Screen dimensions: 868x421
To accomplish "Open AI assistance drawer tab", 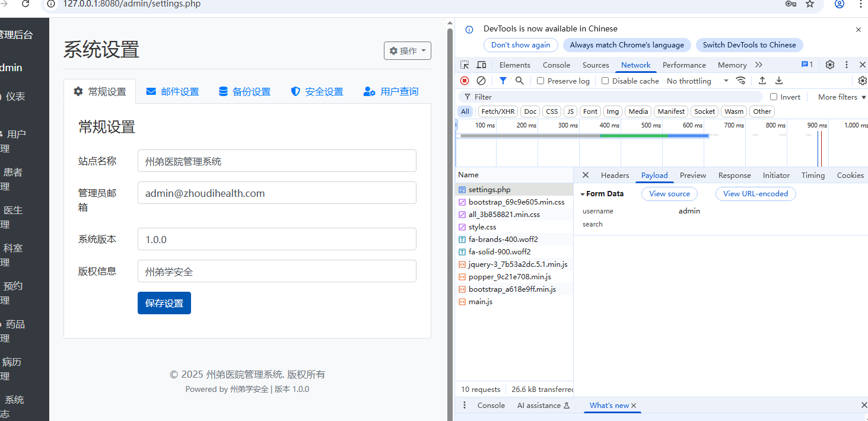I will [543, 406].
